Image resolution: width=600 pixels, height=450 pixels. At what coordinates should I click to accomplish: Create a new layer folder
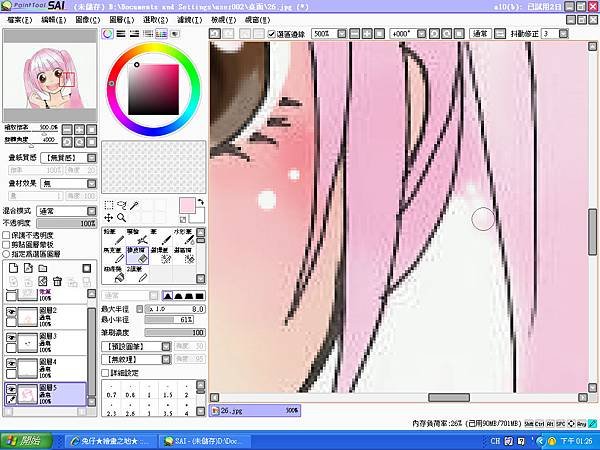pyautogui.click(x=42, y=268)
